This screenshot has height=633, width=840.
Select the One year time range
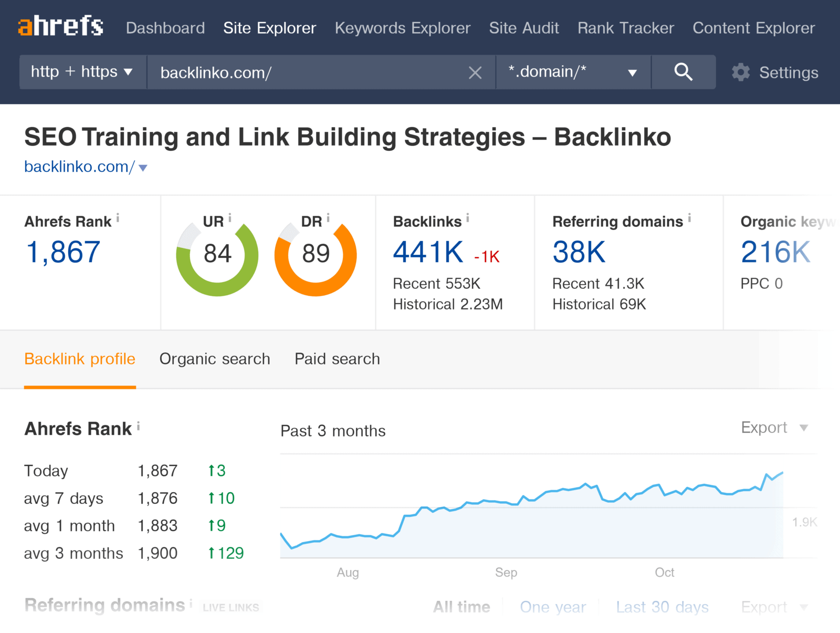552,607
